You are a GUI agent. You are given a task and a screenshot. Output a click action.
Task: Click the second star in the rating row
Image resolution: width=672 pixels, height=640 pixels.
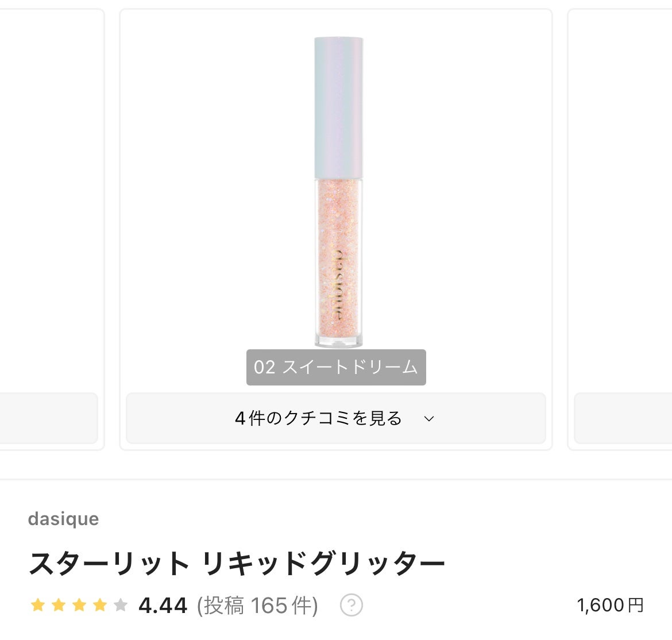[60, 605]
